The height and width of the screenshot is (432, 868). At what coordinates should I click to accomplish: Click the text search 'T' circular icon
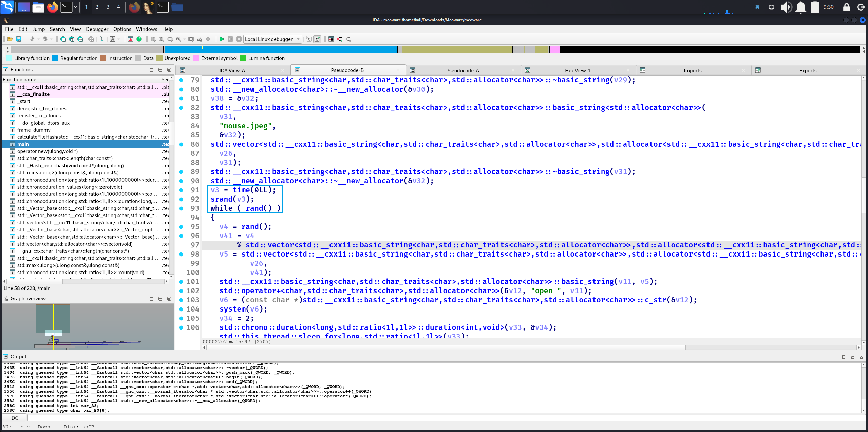(72, 39)
